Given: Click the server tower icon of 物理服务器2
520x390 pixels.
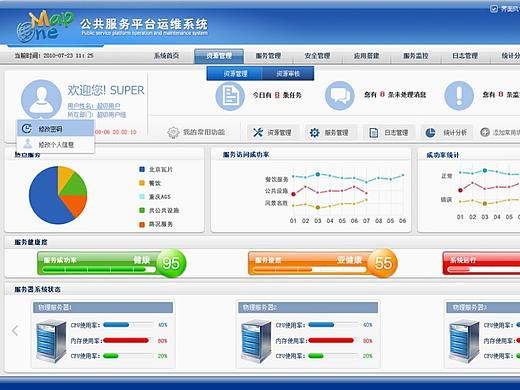Looking at the screenshot, I should click(256, 341).
